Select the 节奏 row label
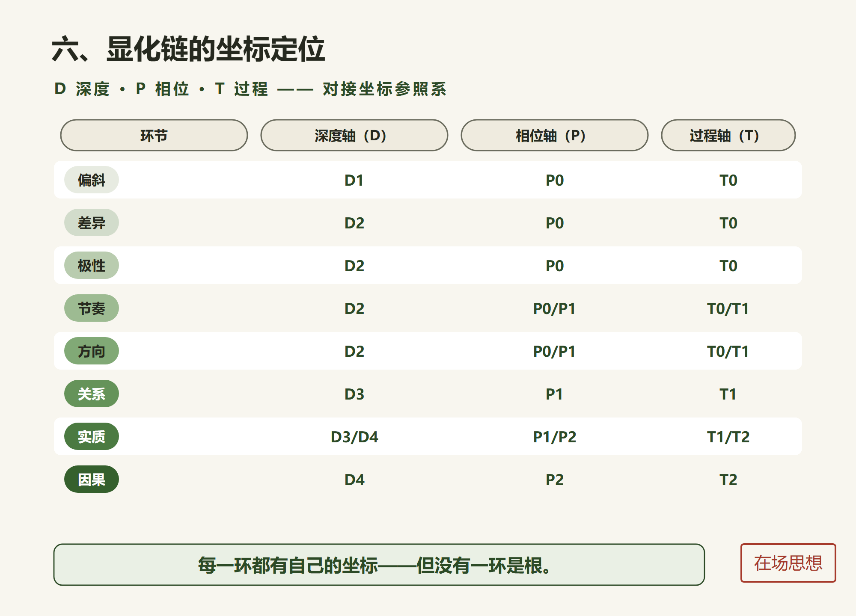Viewport: 856px width, 616px height. click(x=92, y=308)
